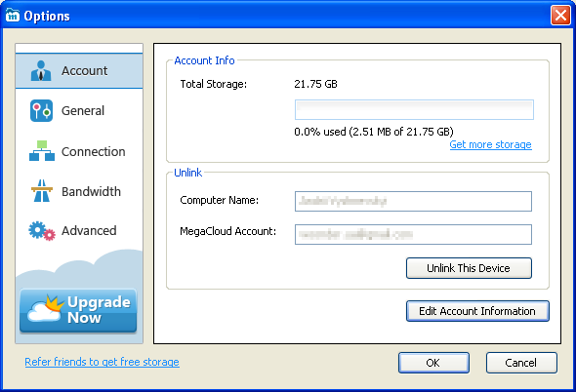Click the Computer Name field

click(x=413, y=201)
